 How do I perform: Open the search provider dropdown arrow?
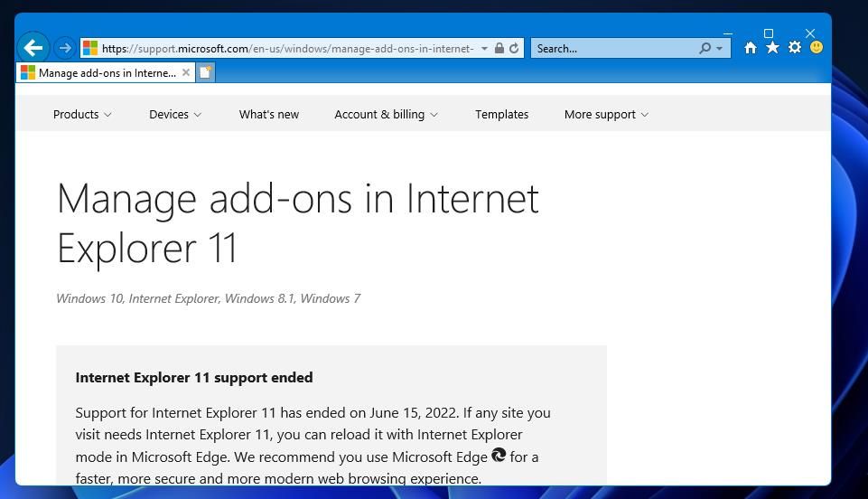coord(719,49)
